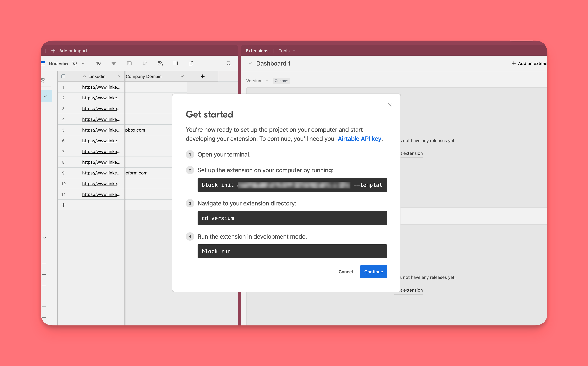Open the color records paint icon

click(160, 63)
